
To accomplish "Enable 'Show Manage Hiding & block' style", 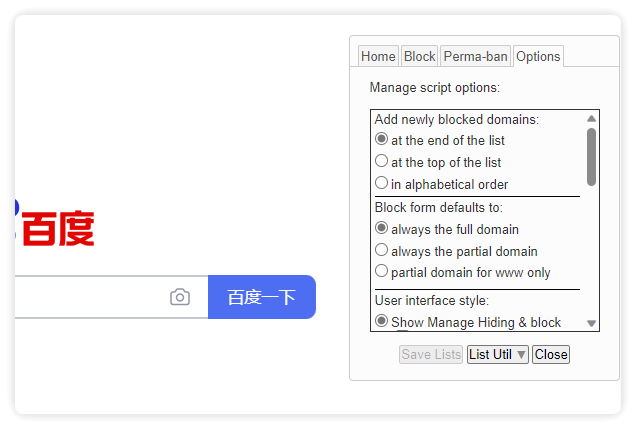I will [381, 322].
